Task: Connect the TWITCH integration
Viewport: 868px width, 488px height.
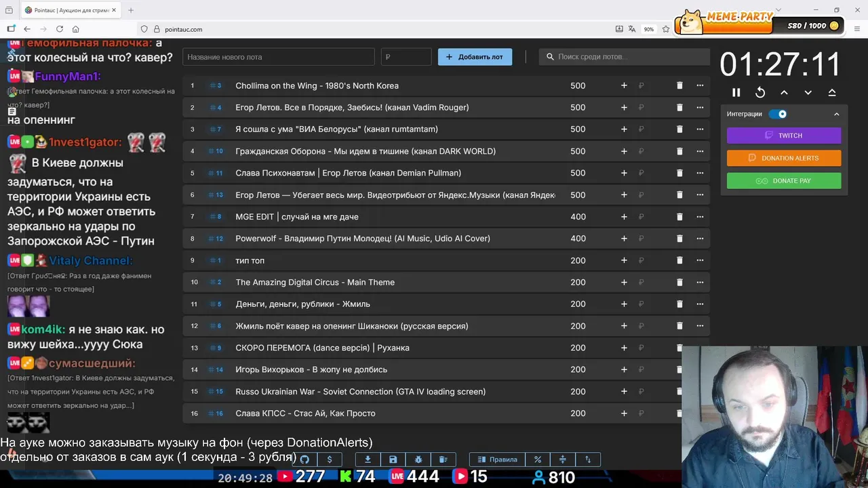Action: 784,136
